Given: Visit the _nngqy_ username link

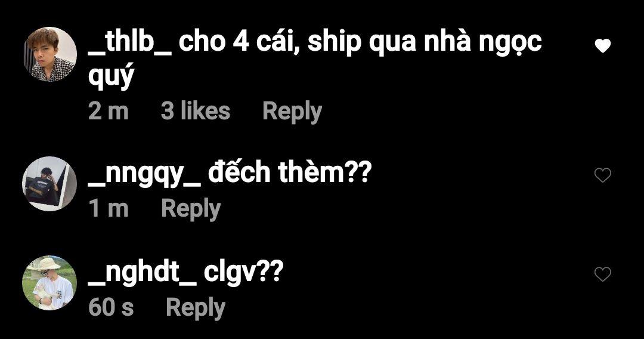Looking at the screenshot, I should pos(144,173).
